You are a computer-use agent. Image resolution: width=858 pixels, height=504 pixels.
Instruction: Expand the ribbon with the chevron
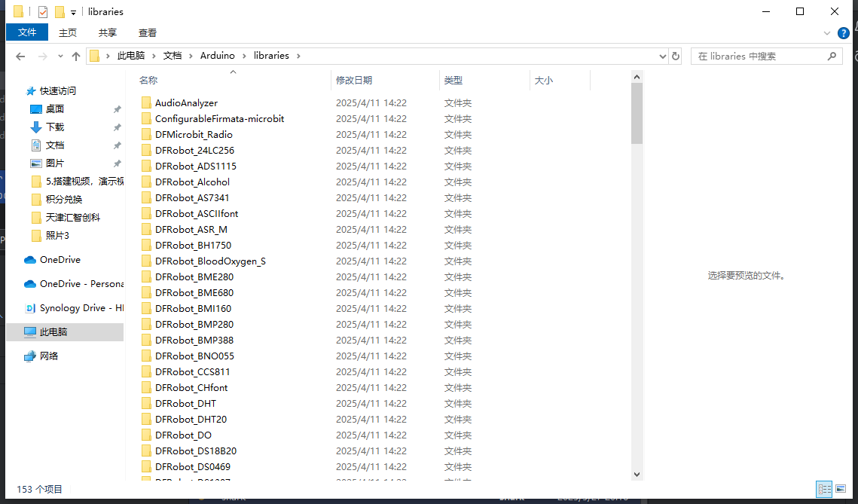pos(827,33)
